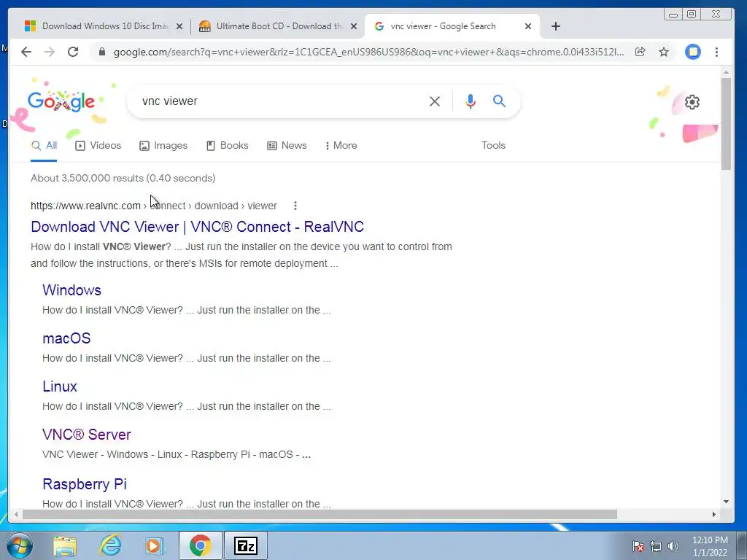Clear the search box with the X icon
This screenshot has height=560, width=747.
tap(435, 101)
